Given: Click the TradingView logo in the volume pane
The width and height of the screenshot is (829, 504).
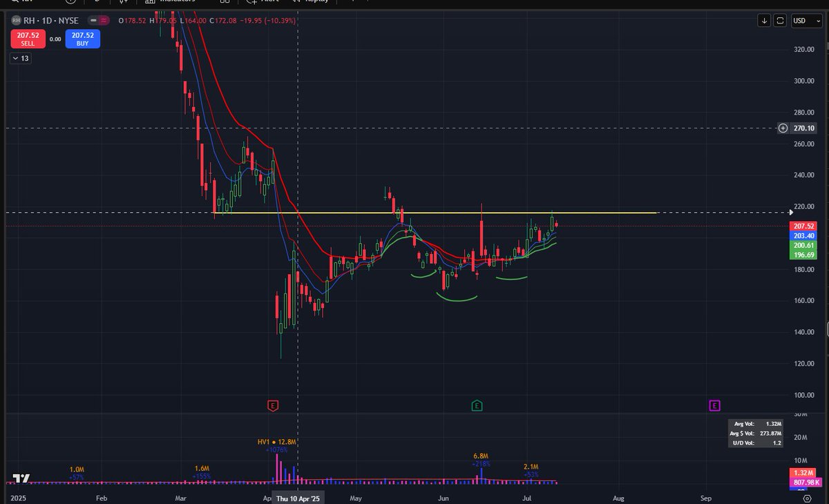Looking at the screenshot, I should [x=22, y=479].
